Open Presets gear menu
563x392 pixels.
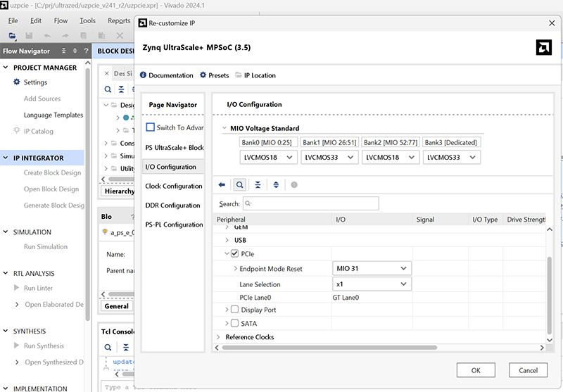[203, 75]
